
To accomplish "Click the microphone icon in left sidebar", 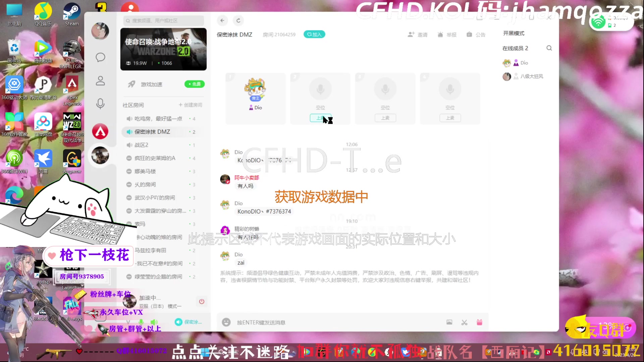I will click(x=100, y=104).
